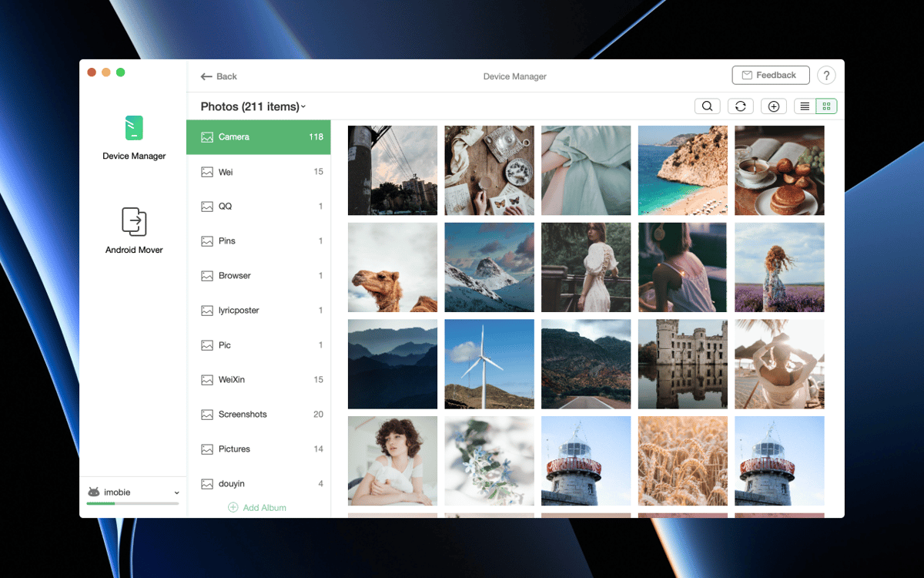Click the Add Album plus icon
The image size is (924, 578).
click(233, 508)
